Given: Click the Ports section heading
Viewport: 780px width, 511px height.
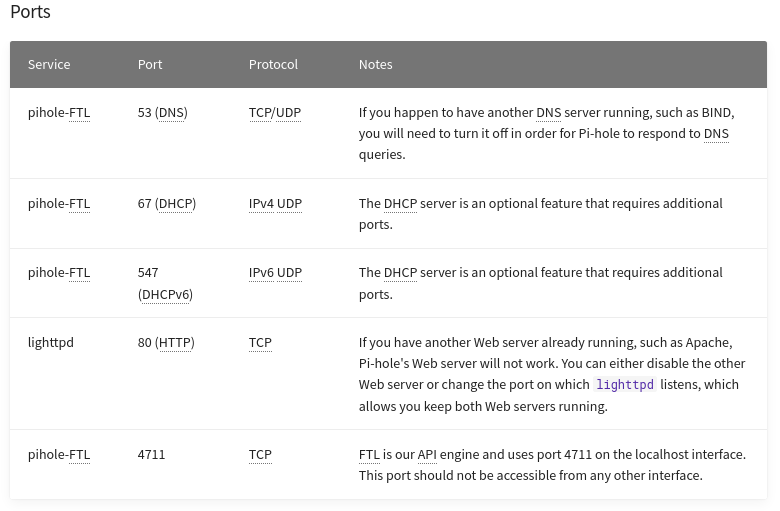Looking at the screenshot, I should click(x=31, y=13).
